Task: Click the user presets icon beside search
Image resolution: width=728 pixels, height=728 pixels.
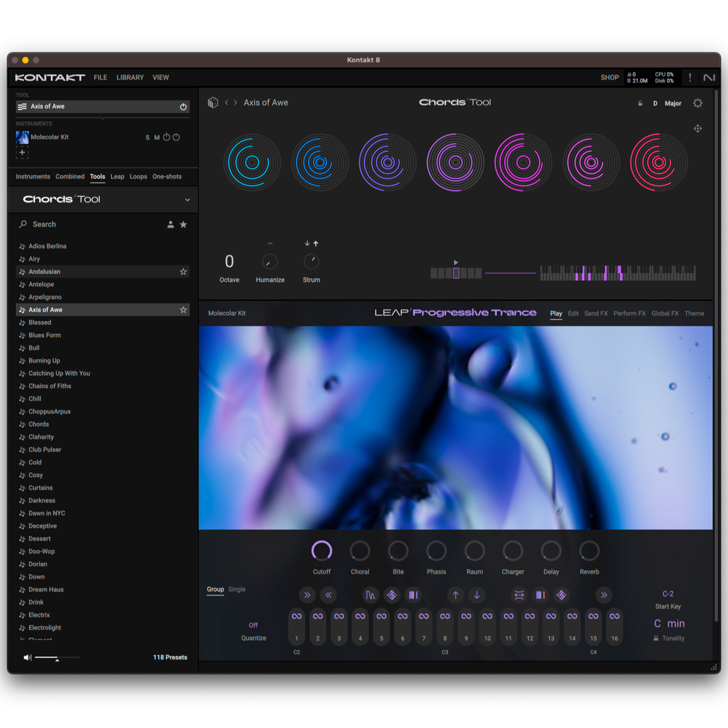Action: coord(170,224)
